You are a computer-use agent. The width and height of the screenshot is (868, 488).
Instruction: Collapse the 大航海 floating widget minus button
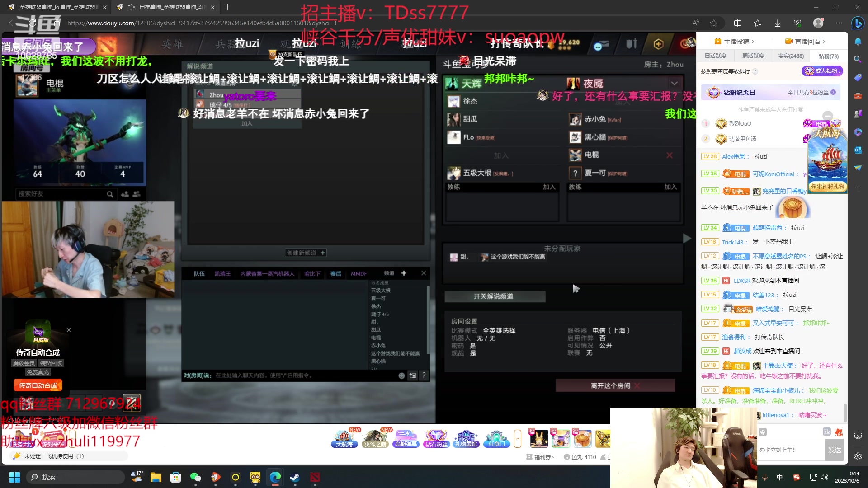(x=827, y=116)
